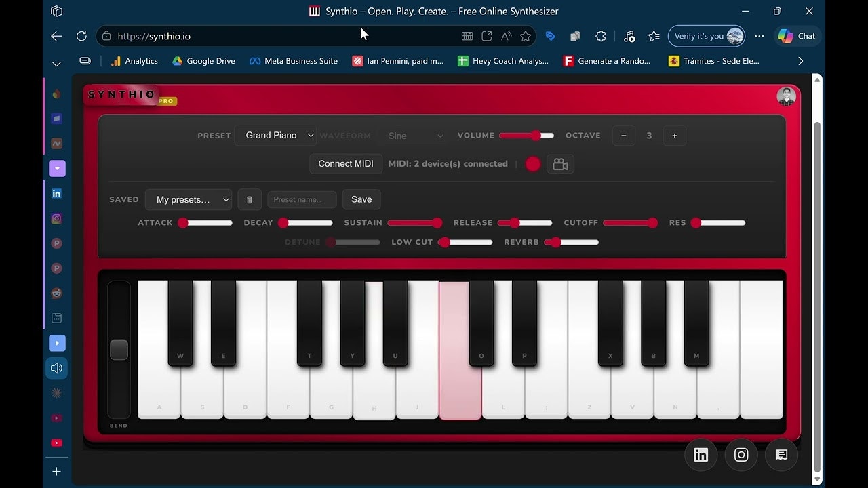Open the workspaces icon in the title bar

click(x=56, y=11)
